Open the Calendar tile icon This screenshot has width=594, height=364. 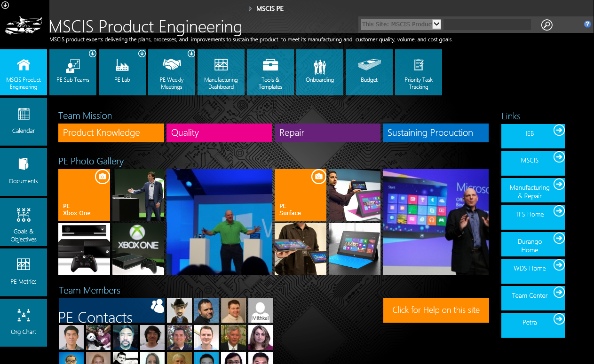(x=24, y=114)
